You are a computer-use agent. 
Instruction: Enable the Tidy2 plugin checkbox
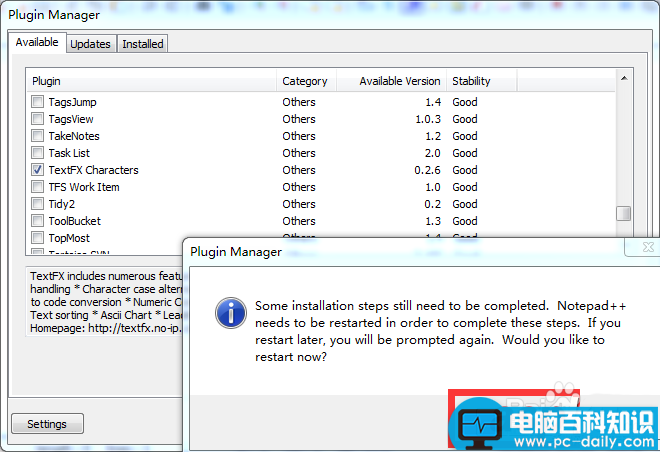point(38,204)
